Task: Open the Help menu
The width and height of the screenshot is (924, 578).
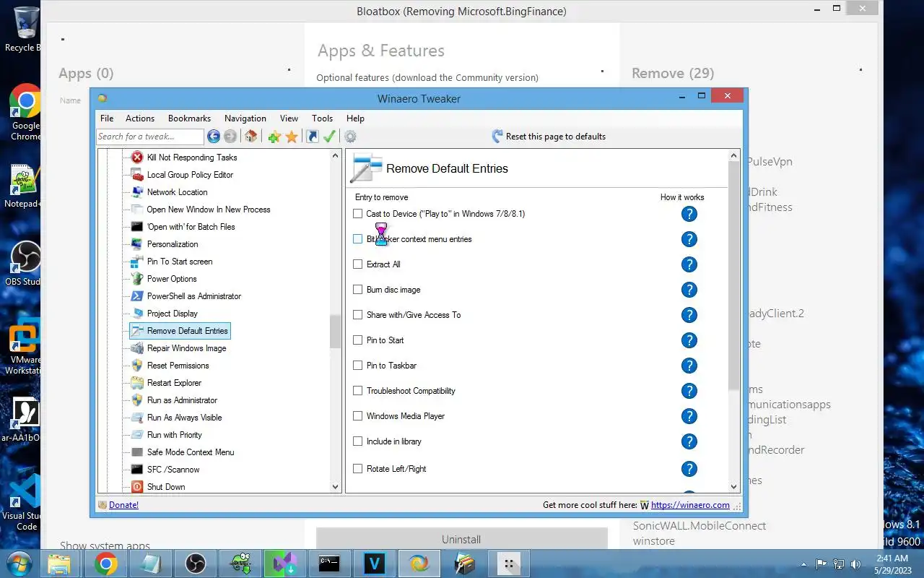Action: point(355,118)
